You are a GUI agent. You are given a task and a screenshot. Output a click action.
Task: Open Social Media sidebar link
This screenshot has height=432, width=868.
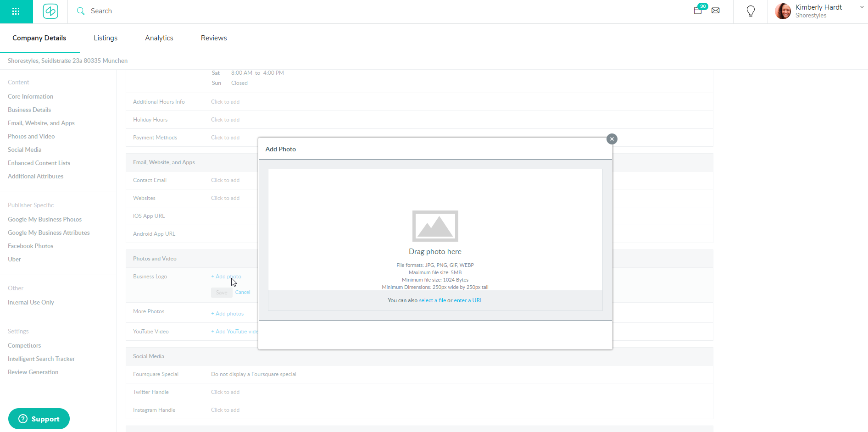click(24, 150)
